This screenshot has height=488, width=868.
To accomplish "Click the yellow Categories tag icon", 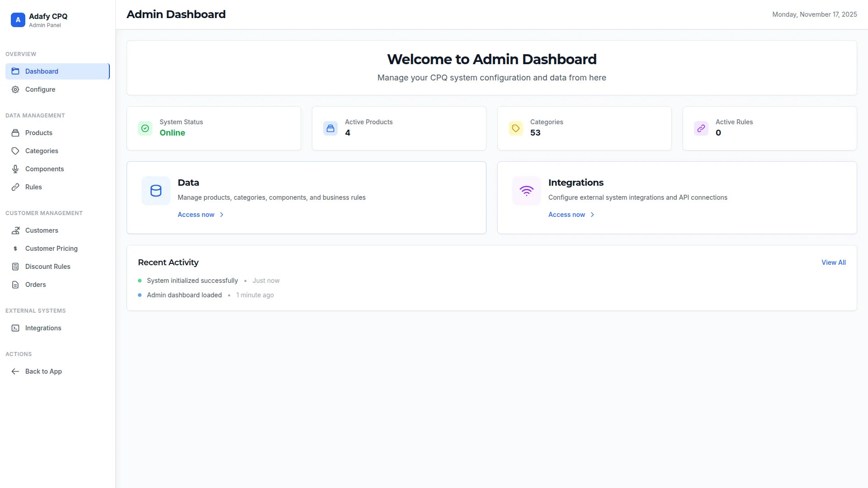I will click(x=516, y=128).
